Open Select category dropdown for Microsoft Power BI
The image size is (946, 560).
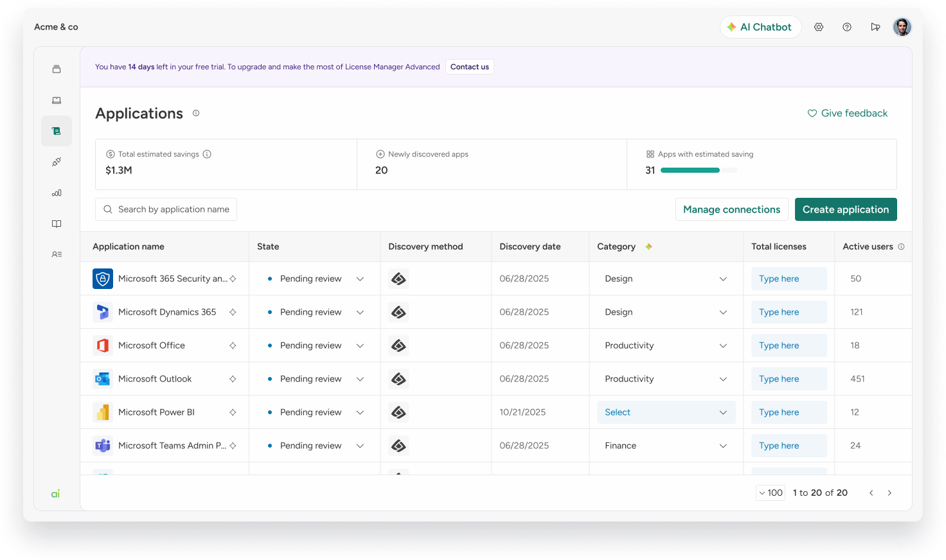pos(666,412)
